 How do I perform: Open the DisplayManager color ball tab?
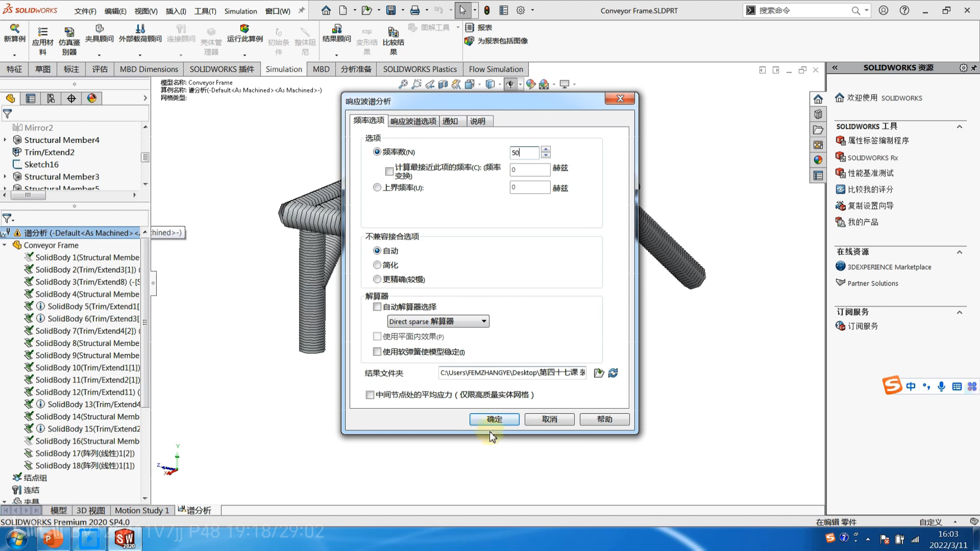92,98
